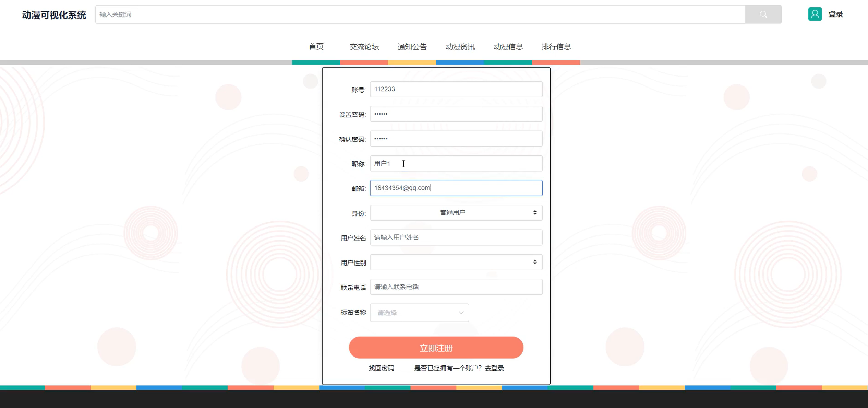
Task: Click the 用户姓名 input field
Action: pos(456,237)
